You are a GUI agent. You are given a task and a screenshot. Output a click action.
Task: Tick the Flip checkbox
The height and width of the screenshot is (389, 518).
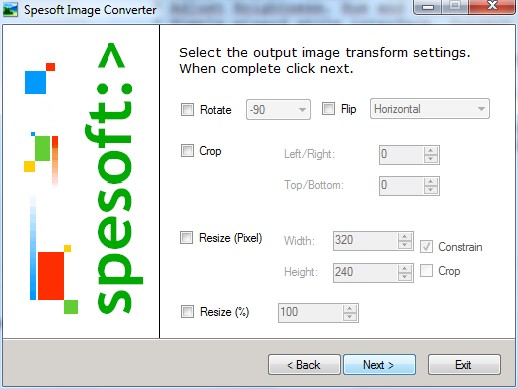[328, 108]
